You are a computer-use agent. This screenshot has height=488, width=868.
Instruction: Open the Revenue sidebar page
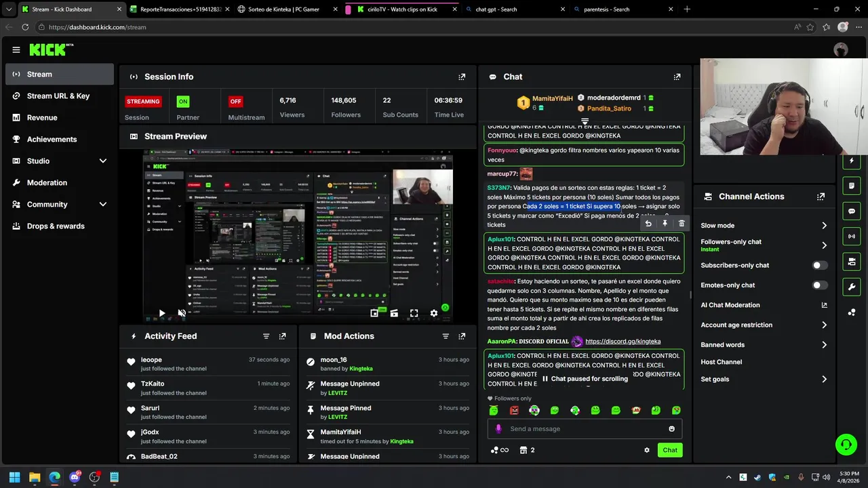coord(60,117)
